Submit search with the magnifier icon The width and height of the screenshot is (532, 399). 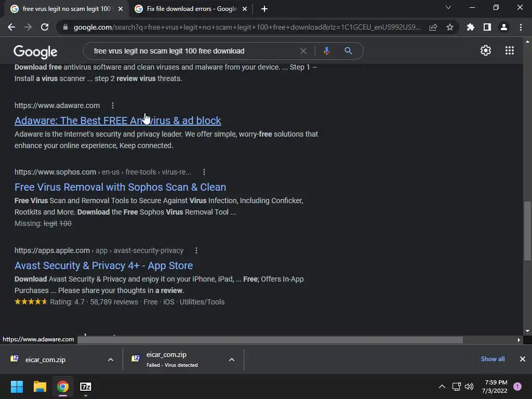(348, 51)
